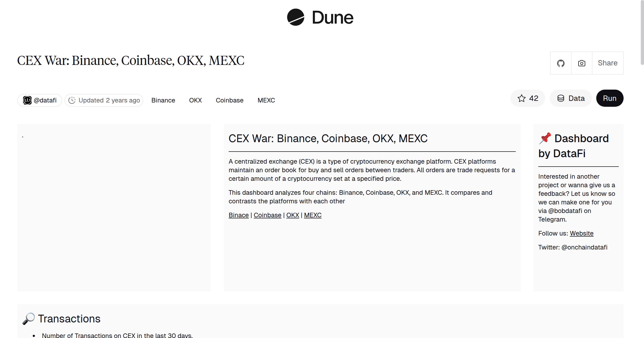Click the OKX navigation item
Image resolution: width=644 pixels, height=338 pixels.
[x=195, y=100]
